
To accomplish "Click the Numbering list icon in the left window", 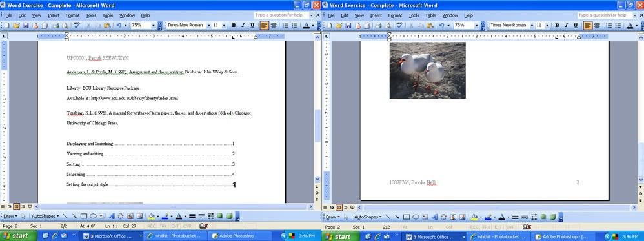I will coord(285,25).
